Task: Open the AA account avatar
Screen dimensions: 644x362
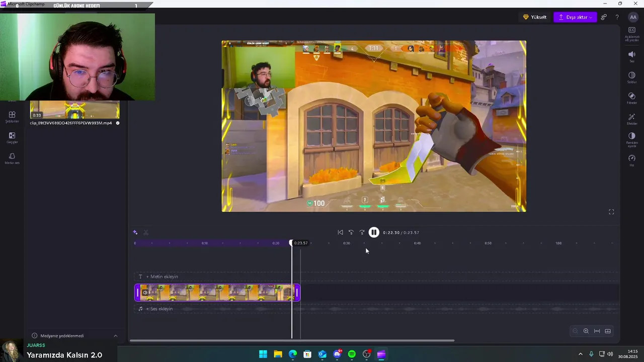Action: pos(633,17)
